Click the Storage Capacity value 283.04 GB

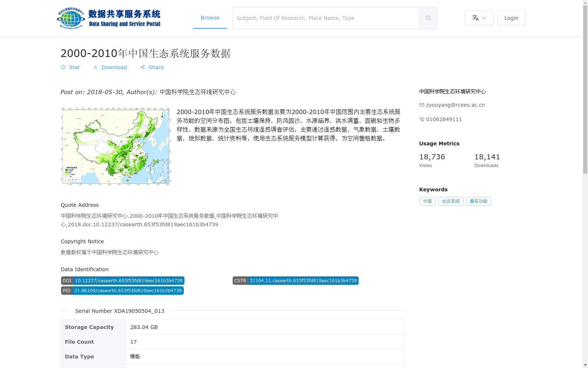[x=144, y=327]
